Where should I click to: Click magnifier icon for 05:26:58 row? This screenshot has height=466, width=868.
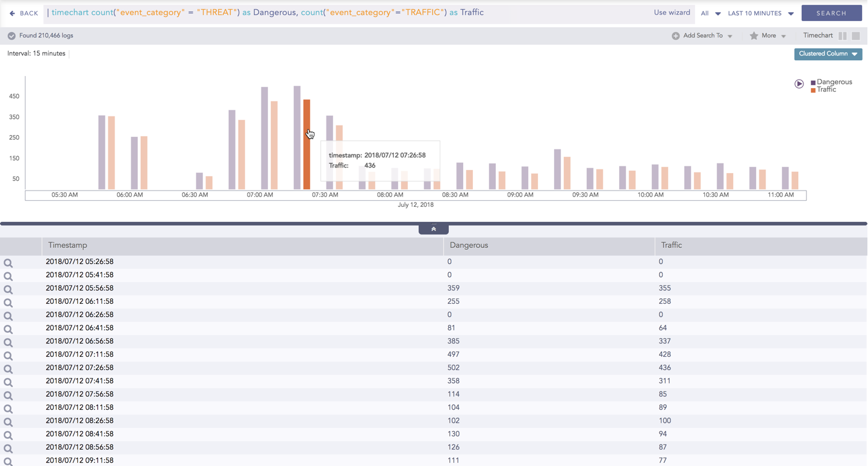click(x=8, y=263)
